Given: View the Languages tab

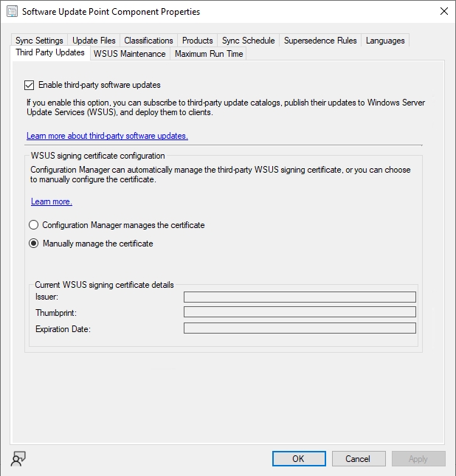Looking at the screenshot, I should pyautogui.click(x=385, y=41).
